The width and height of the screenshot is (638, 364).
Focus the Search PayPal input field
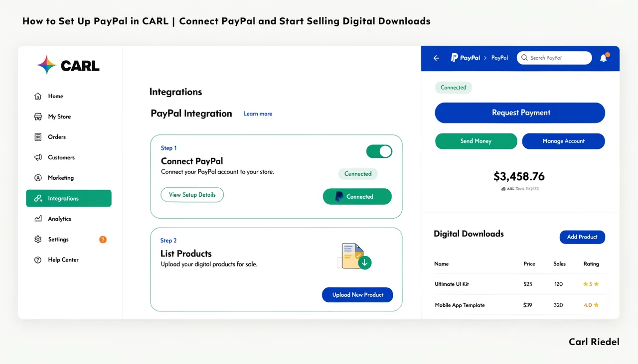click(x=554, y=58)
